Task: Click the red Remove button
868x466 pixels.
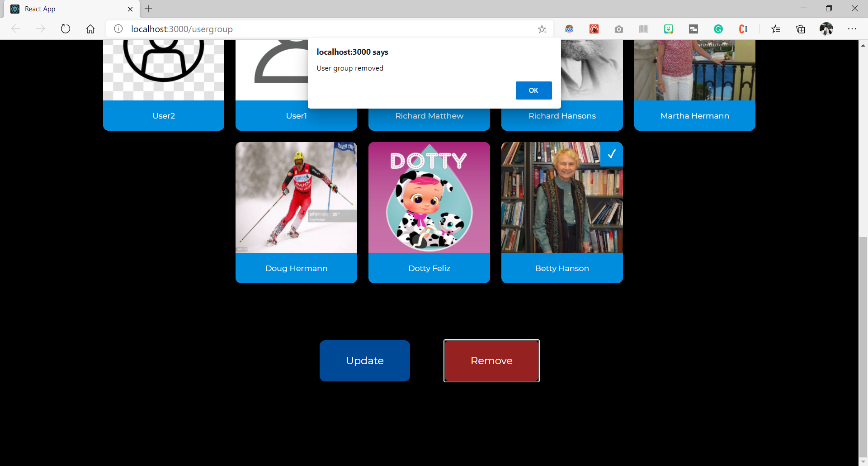Action: [x=491, y=361]
